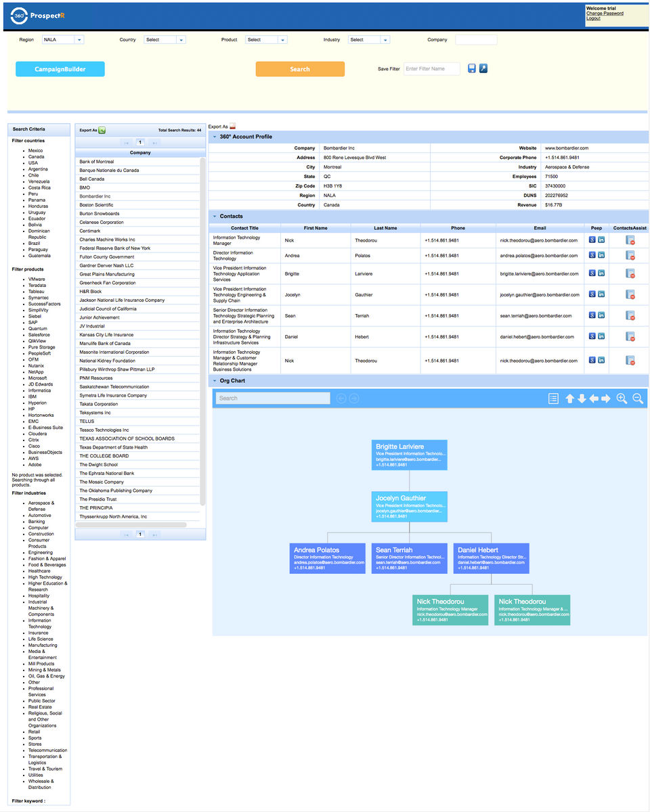The width and height of the screenshot is (650, 812).
Task: Open Google search for Andrea Polatos
Action: click(x=592, y=255)
